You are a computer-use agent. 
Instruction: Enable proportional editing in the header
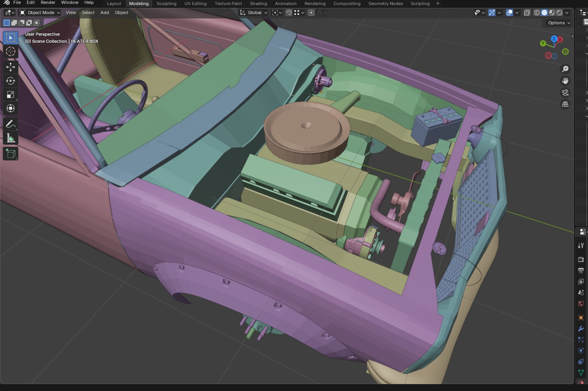point(311,13)
